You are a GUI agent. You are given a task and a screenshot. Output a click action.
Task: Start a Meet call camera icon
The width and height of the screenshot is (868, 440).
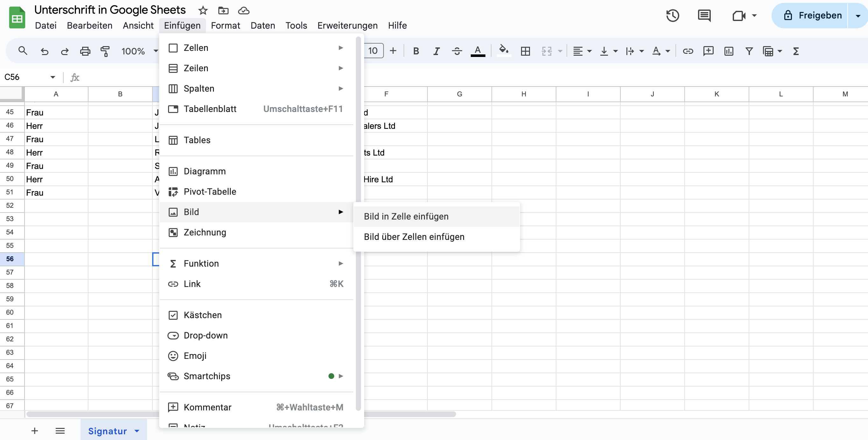[x=738, y=16]
